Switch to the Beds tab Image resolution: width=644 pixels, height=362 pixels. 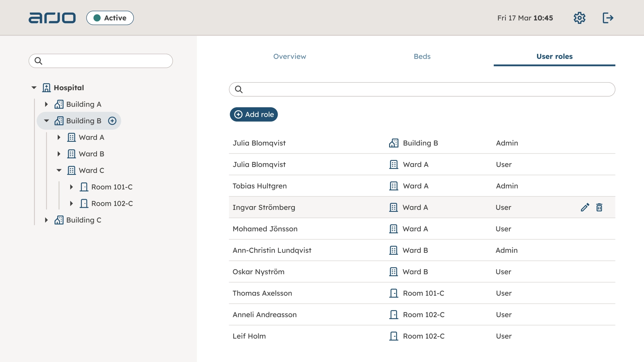(x=422, y=56)
